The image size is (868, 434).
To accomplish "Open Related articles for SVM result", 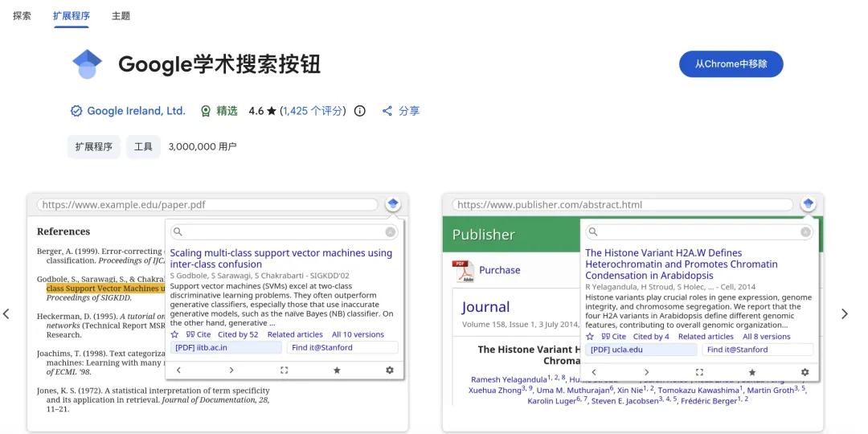I will click(295, 335).
